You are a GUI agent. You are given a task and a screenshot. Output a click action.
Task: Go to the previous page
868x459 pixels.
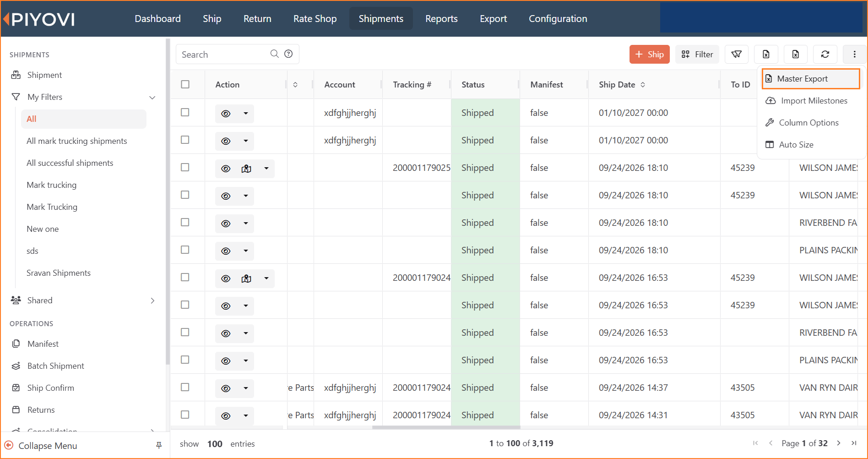(771, 443)
